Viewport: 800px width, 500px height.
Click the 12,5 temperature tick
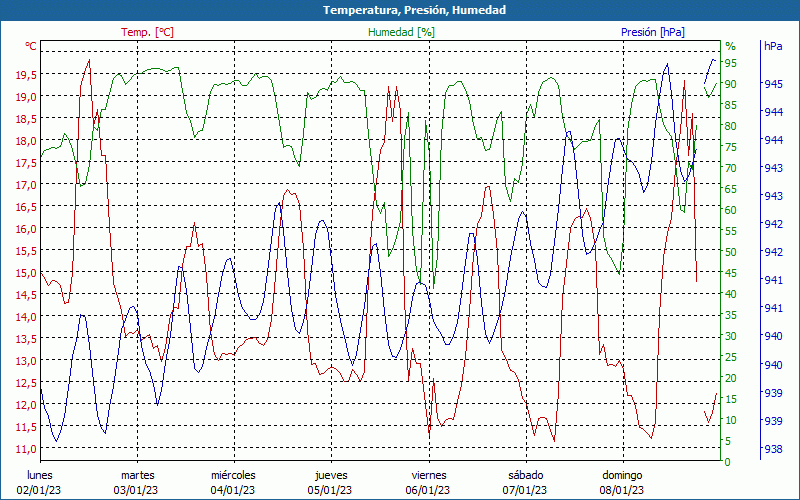click(26, 383)
